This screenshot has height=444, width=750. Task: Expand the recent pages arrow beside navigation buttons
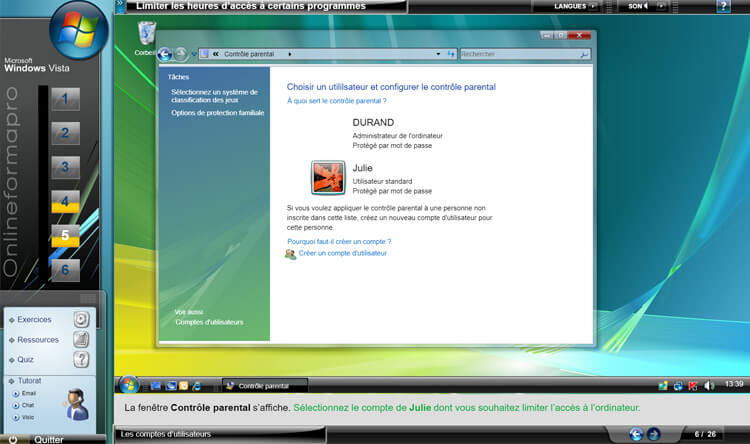[x=193, y=54]
